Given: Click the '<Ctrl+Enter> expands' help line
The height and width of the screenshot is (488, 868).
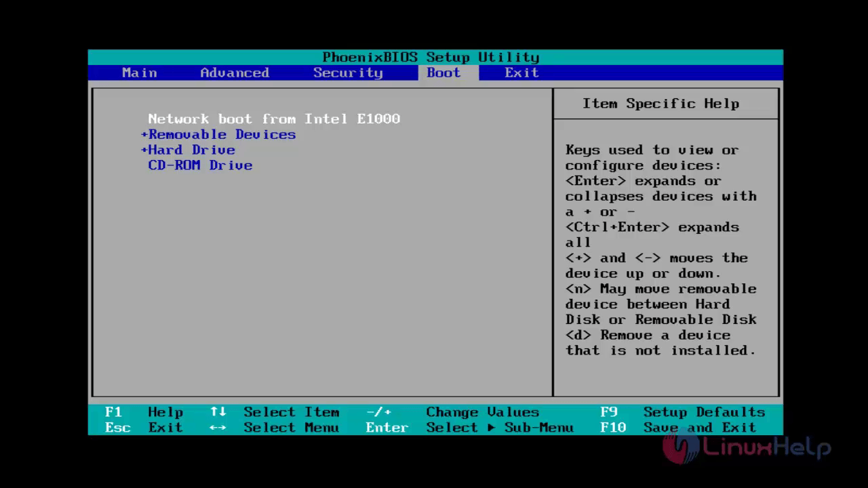Looking at the screenshot, I should click(652, 227).
